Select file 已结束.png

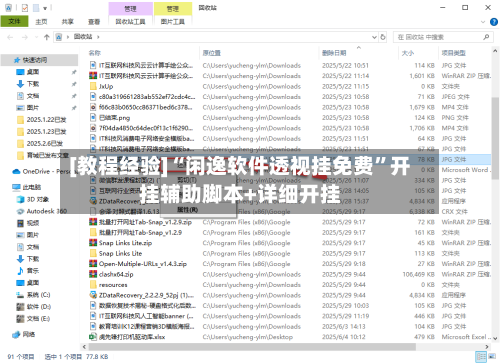point(289,118)
